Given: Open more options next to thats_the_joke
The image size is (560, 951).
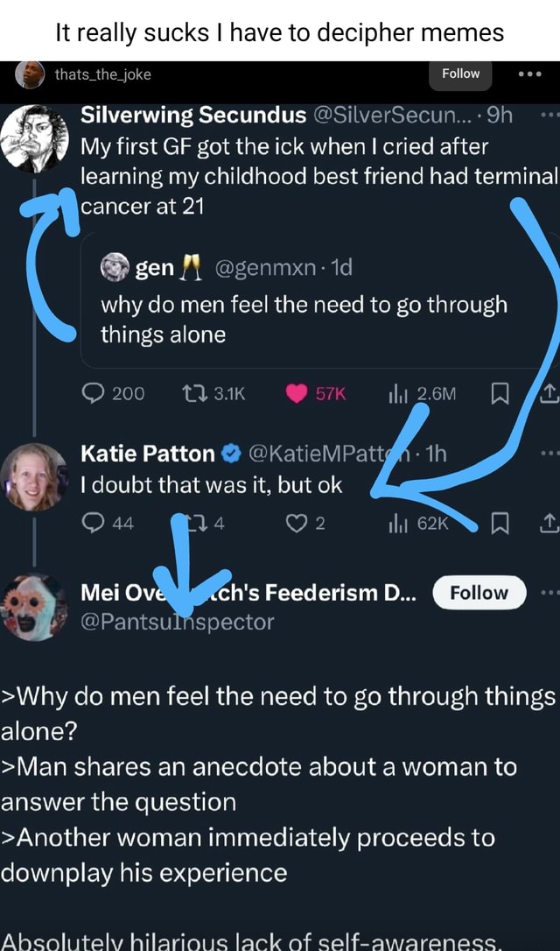Looking at the screenshot, I should 531,74.
